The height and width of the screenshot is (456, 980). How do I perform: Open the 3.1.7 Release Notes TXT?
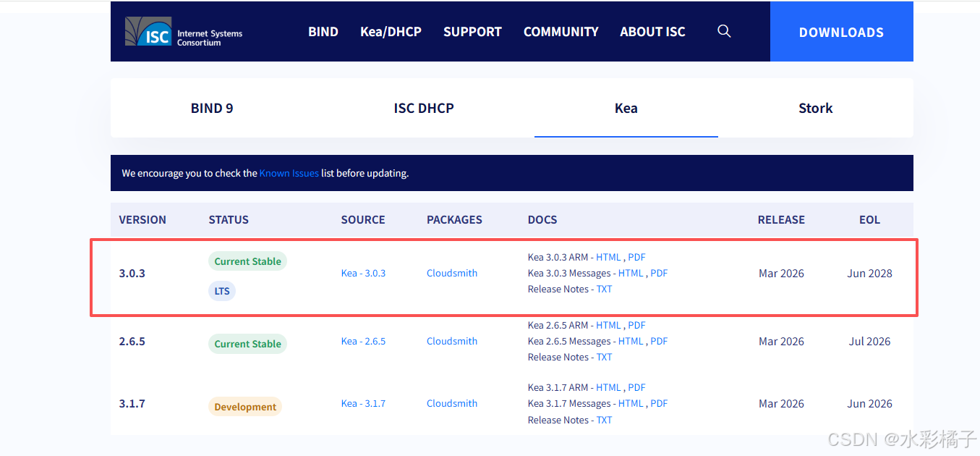(x=604, y=420)
